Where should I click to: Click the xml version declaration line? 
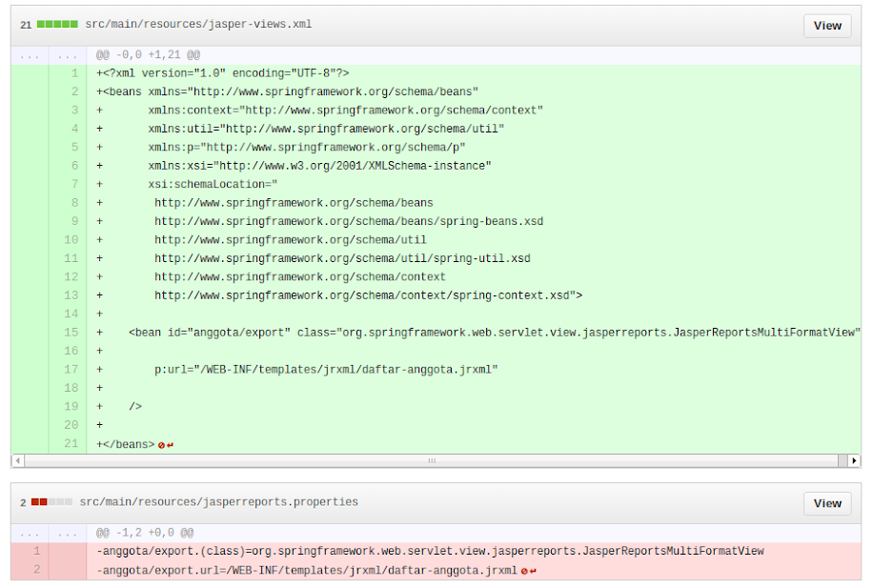pyautogui.click(x=223, y=73)
